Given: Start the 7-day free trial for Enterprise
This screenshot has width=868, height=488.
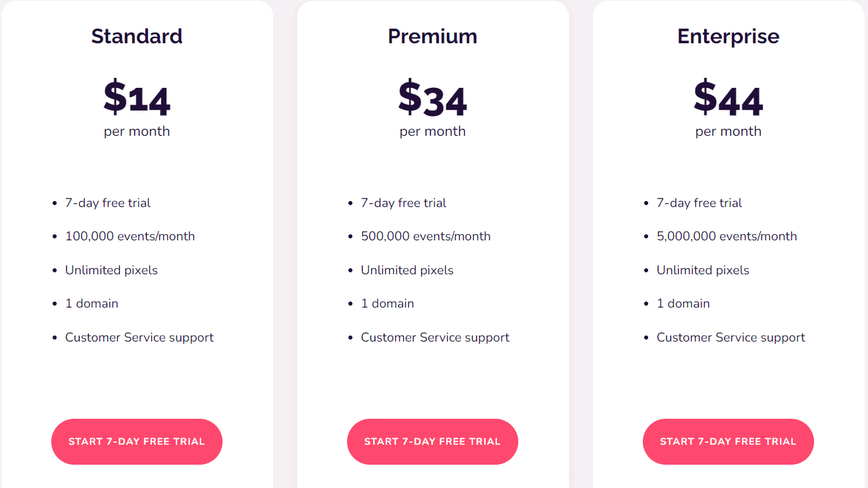Looking at the screenshot, I should pyautogui.click(x=728, y=441).
